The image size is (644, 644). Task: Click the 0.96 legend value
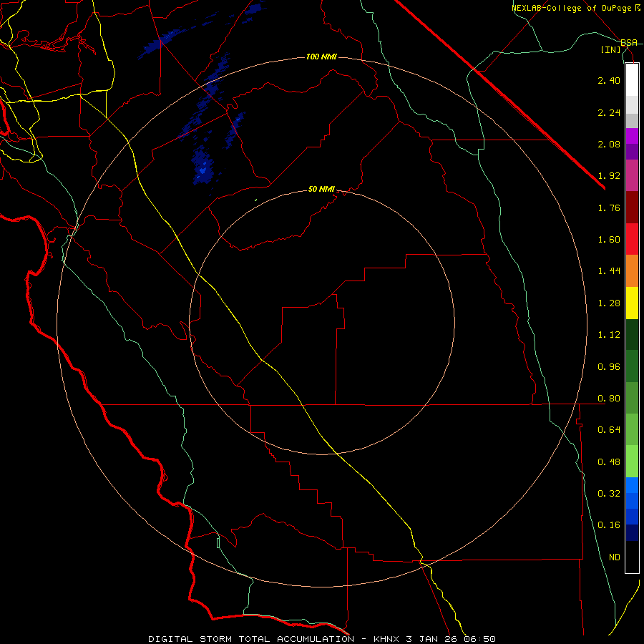click(x=609, y=367)
